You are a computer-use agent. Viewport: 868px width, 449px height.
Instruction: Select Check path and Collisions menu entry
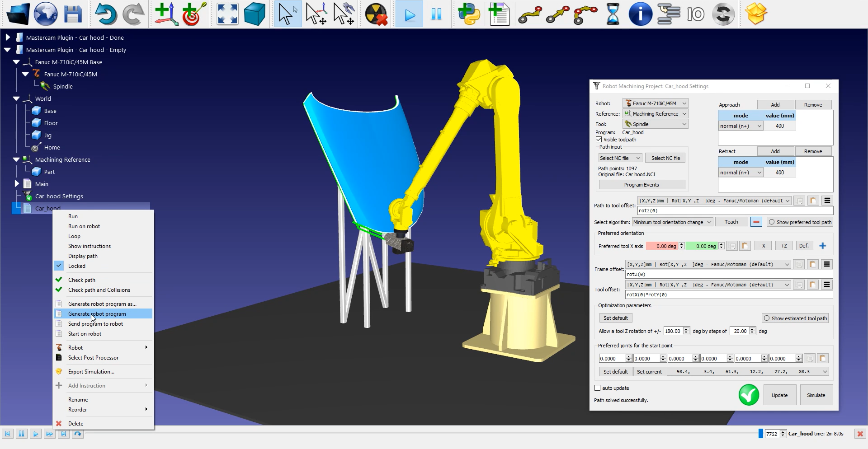[x=99, y=290]
